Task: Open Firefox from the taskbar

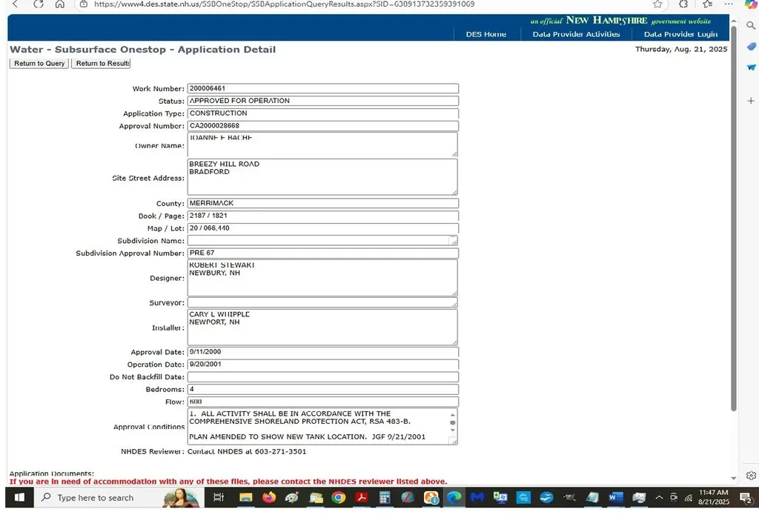Action: tap(268, 498)
